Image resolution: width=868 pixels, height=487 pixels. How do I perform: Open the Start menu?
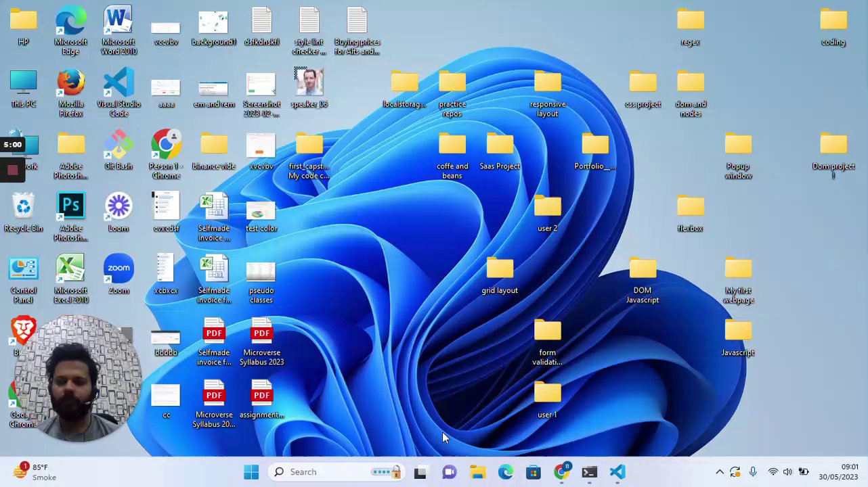[x=251, y=472]
